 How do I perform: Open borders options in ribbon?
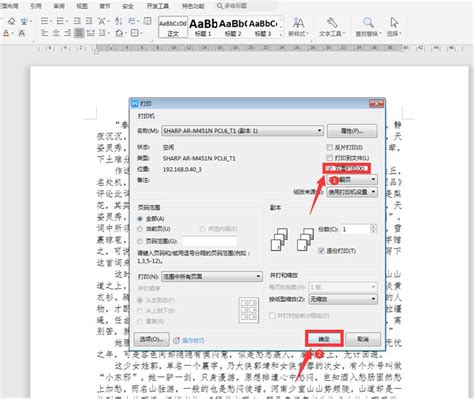pyautogui.click(x=135, y=33)
